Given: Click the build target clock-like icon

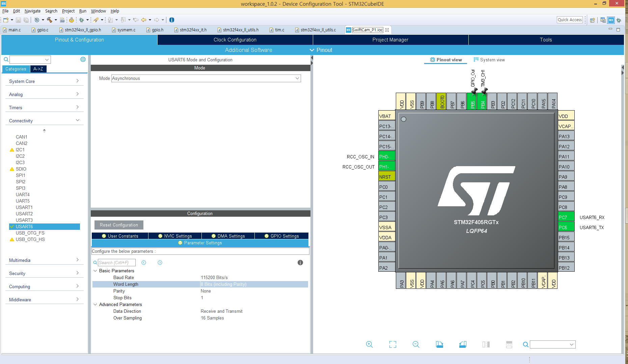Looking at the screenshot, I should [x=37, y=20].
